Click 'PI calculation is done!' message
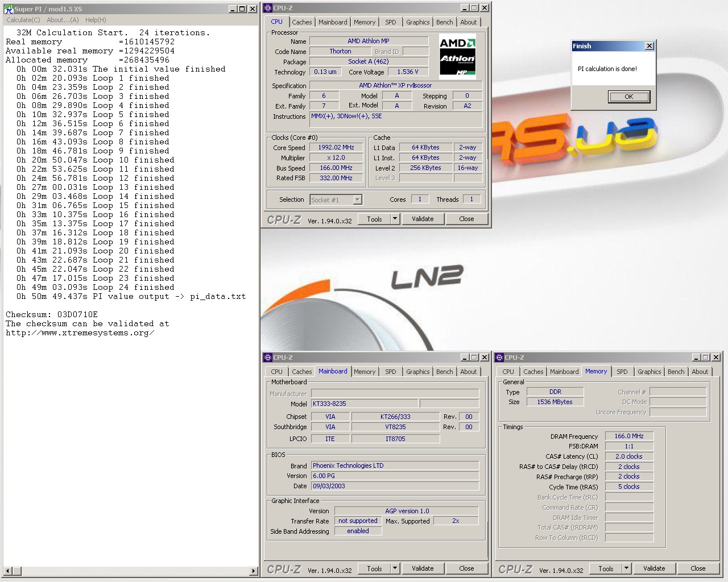Screen dimensions: 728x582 607,69
